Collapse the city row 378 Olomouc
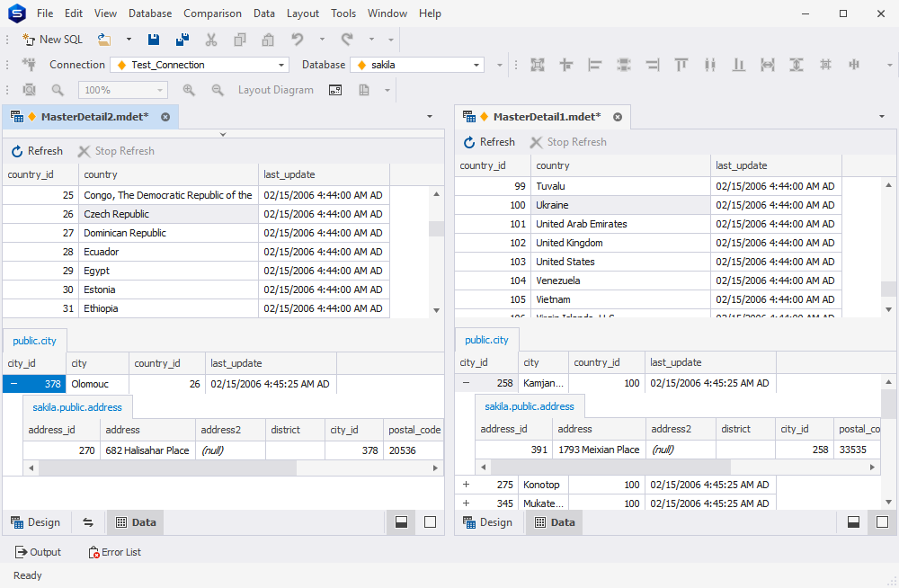Viewport: 899px width, 588px height. (13, 384)
